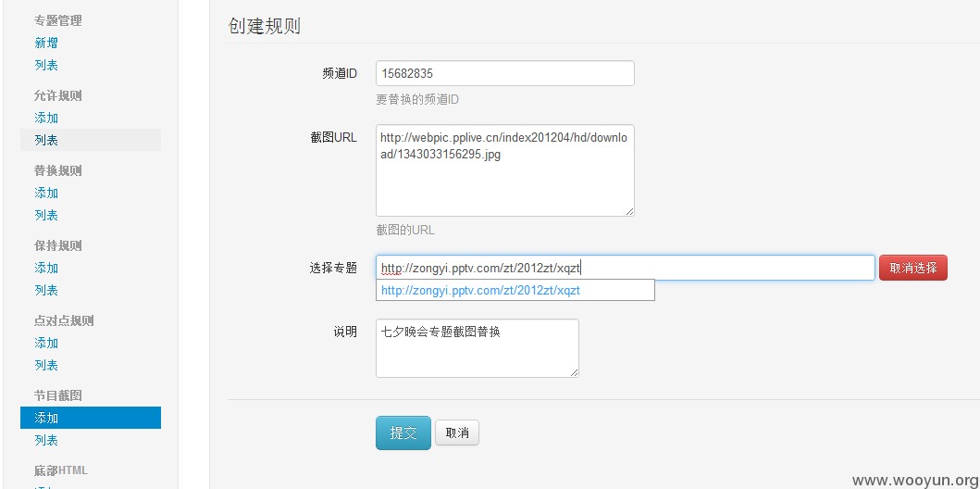Open 新增 under 专题管理
Screen dimensions: 980x489
pos(46,44)
